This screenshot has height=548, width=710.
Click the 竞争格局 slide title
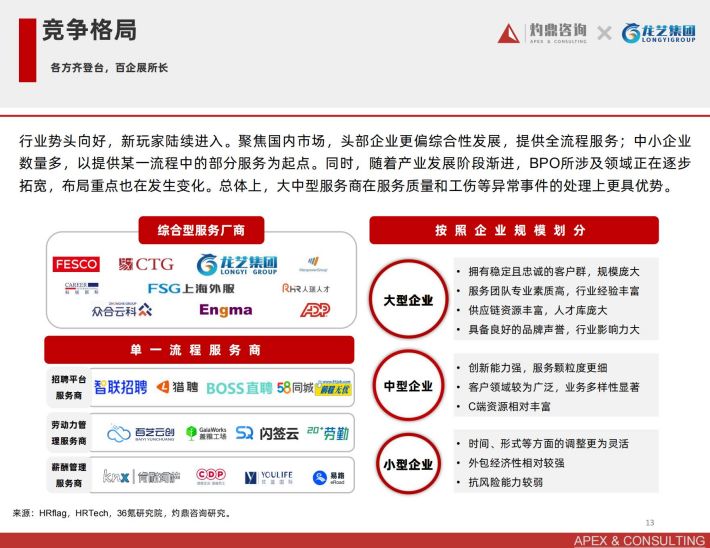(89, 30)
